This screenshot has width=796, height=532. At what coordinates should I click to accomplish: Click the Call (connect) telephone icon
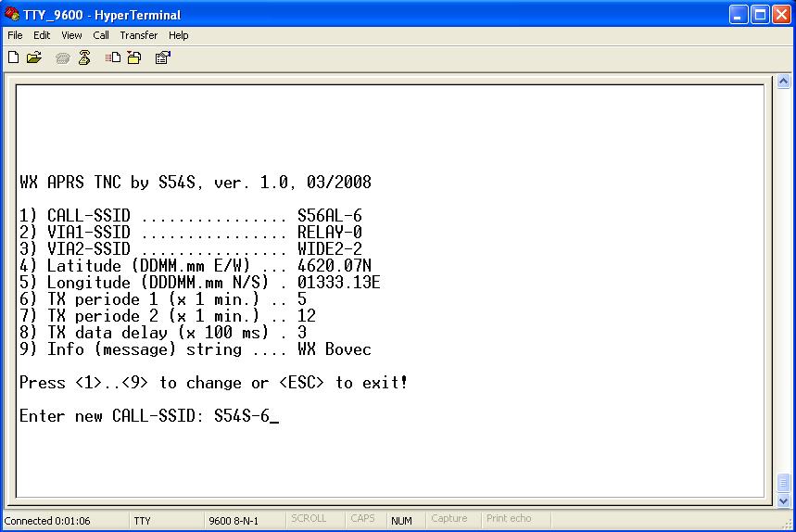62,58
